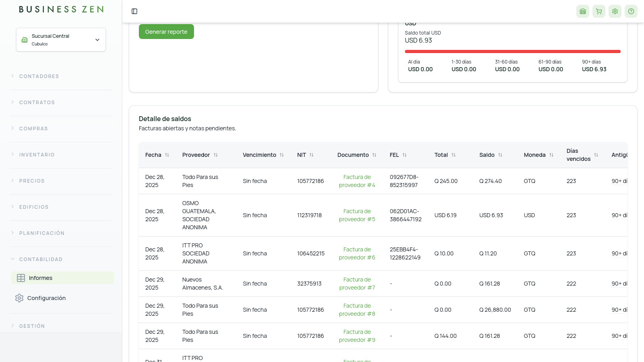Expand the Contadores section
644x362 pixels.
coord(39,76)
